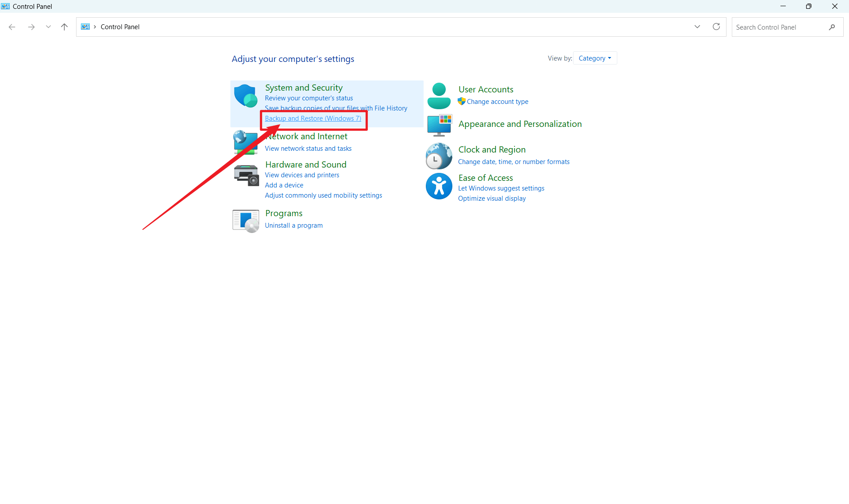Screen dimensions: 849x504
Task: Expand the address bar breadcrumb chevron
Action: coord(95,27)
